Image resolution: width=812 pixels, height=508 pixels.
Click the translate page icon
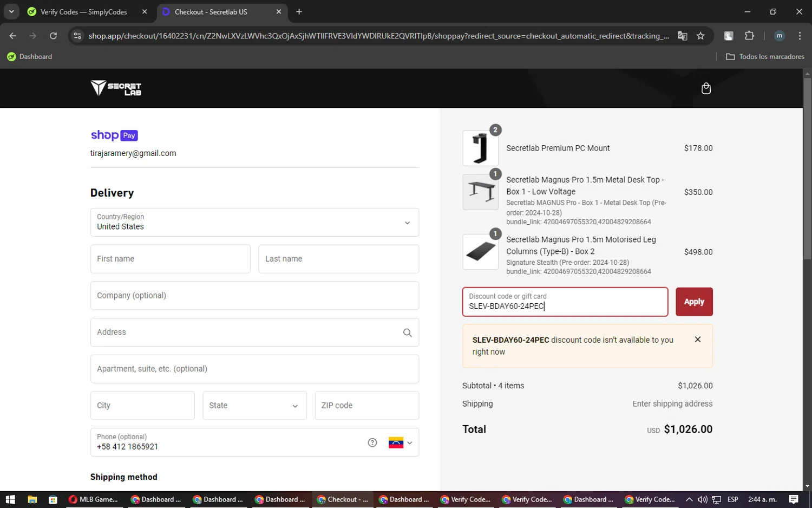coord(682,36)
